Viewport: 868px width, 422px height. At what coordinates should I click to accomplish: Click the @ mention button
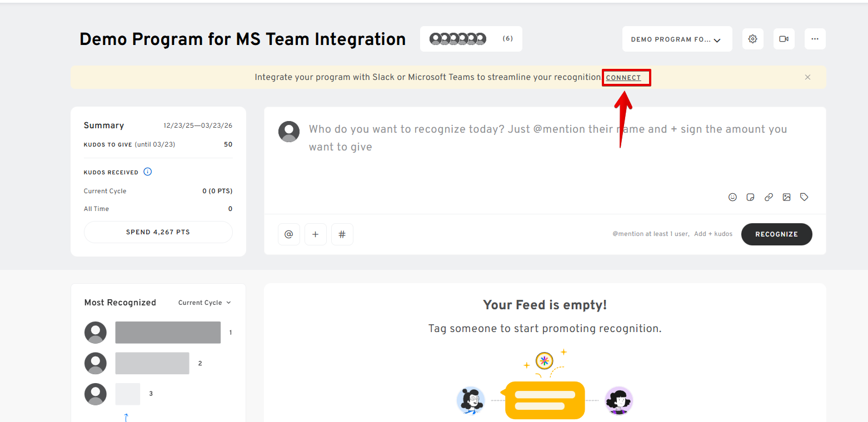[x=289, y=234]
